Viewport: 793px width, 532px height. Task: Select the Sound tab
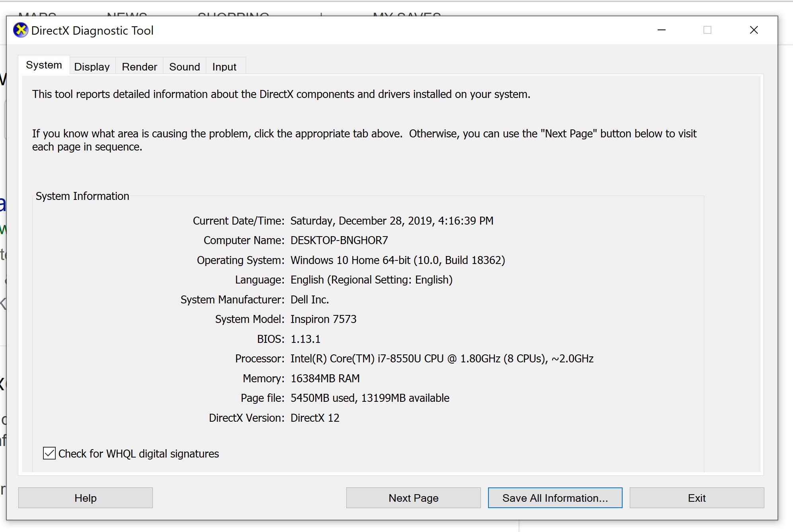pos(184,66)
